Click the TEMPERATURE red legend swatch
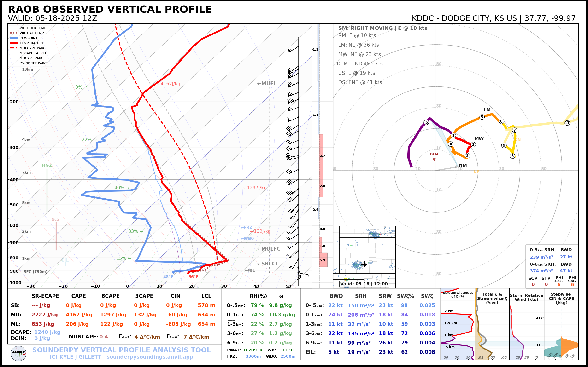The image size is (588, 367). coord(14,43)
